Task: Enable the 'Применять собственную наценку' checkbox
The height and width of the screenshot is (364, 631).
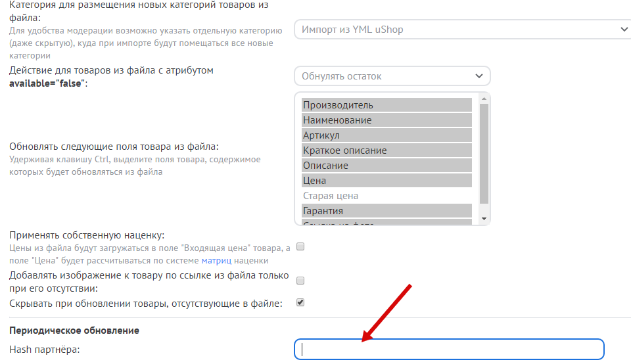Action: pyautogui.click(x=300, y=247)
